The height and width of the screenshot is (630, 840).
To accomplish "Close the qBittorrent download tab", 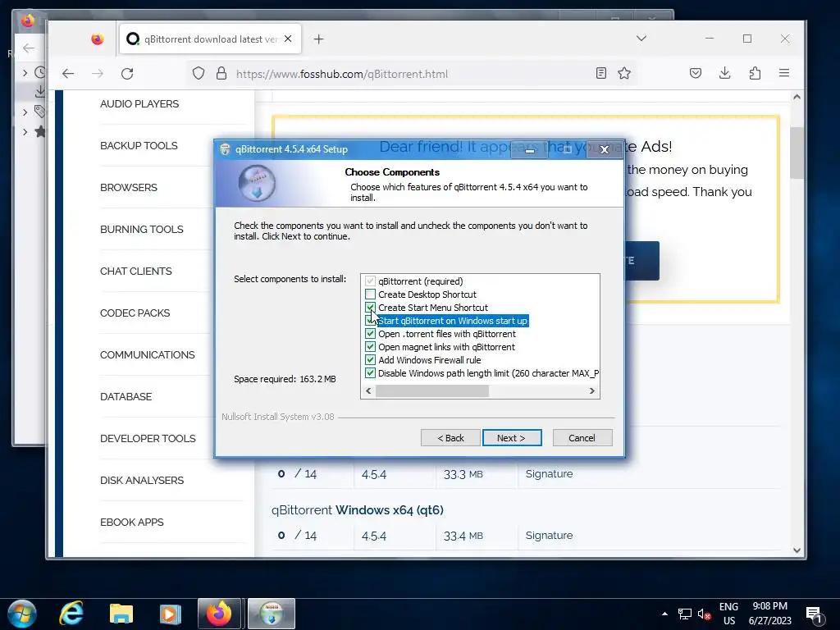I will [288, 39].
